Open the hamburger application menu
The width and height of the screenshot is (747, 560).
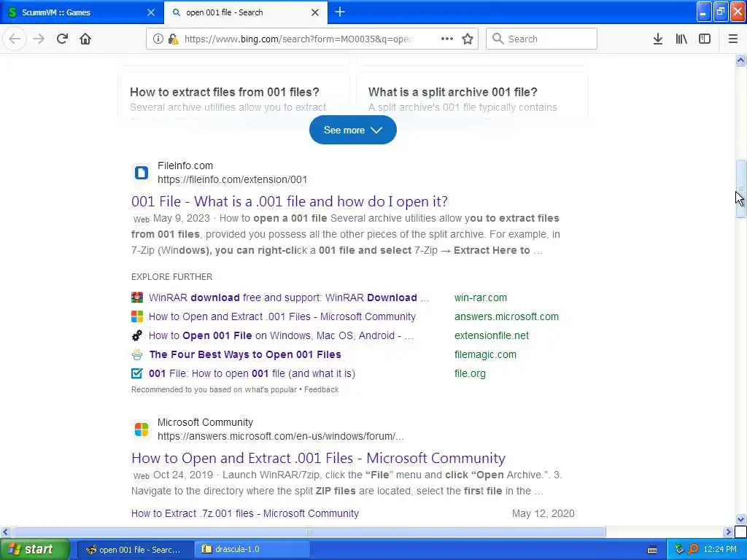click(x=733, y=39)
